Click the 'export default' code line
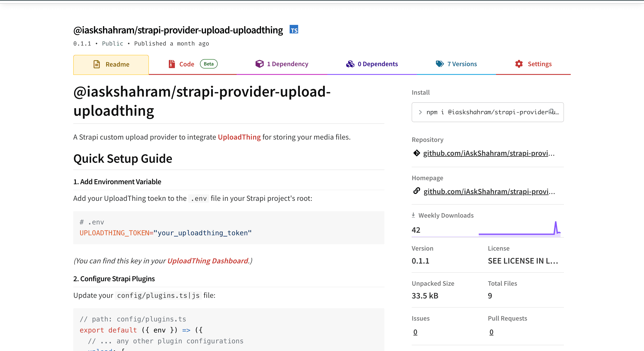 (141, 330)
